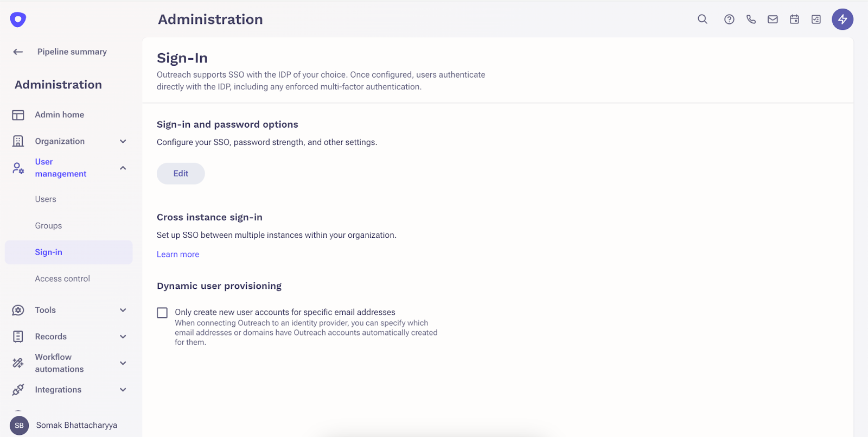
Task: Click the User management label
Action: pyautogui.click(x=61, y=168)
